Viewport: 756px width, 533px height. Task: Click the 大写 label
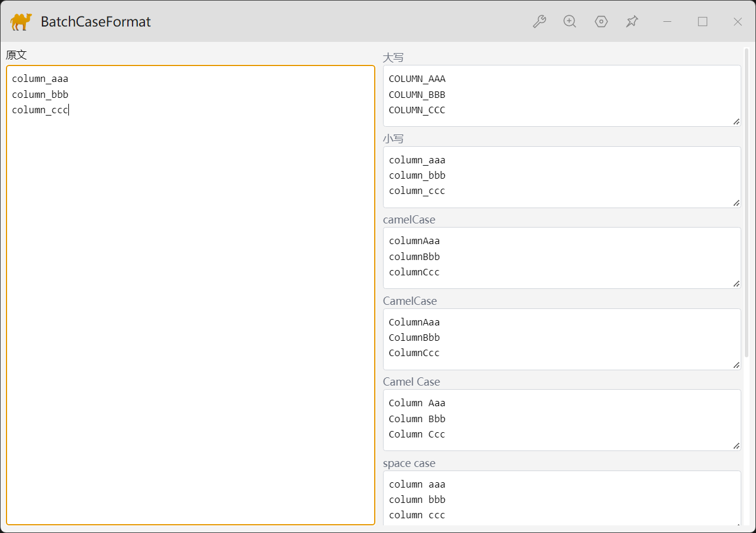click(393, 58)
